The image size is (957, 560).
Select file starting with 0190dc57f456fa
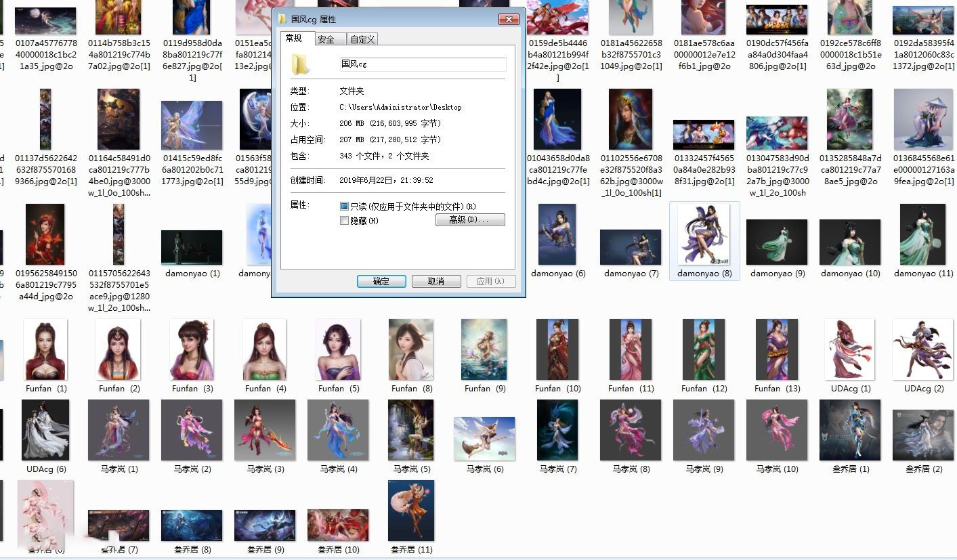pyautogui.click(x=777, y=20)
